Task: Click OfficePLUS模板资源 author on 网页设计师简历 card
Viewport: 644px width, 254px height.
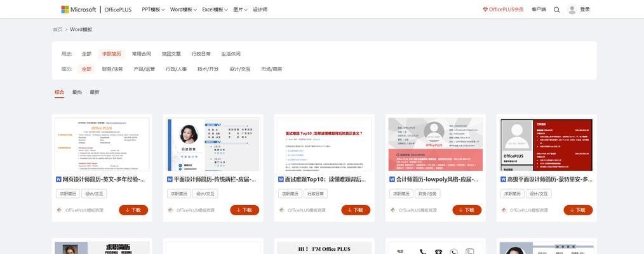Action: point(84,210)
